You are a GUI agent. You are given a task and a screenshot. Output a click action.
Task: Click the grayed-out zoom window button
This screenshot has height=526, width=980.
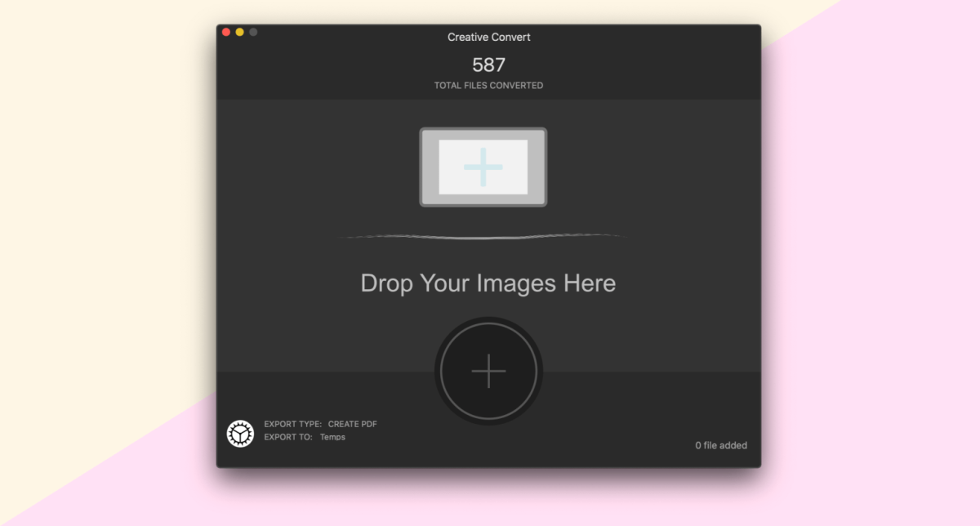[x=253, y=32]
